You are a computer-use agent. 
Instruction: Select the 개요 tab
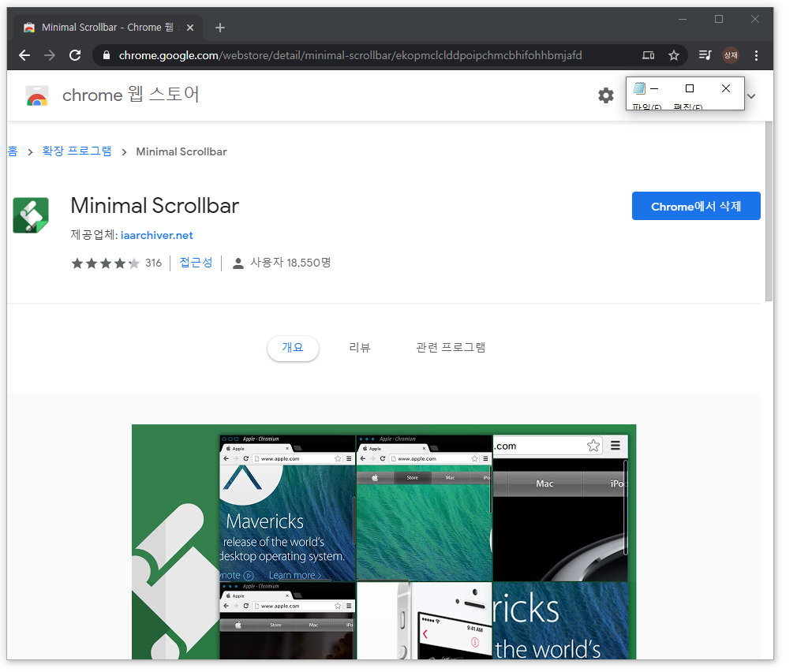pos(293,348)
